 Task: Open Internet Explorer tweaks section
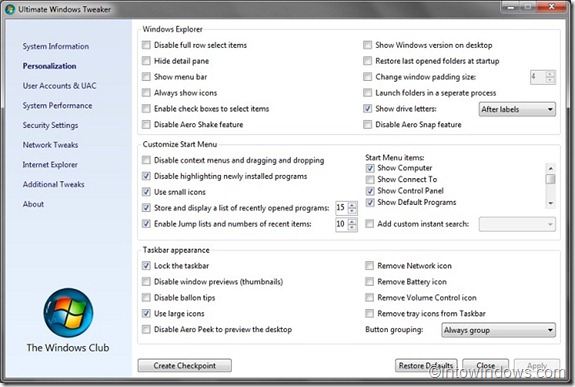point(50,165)
